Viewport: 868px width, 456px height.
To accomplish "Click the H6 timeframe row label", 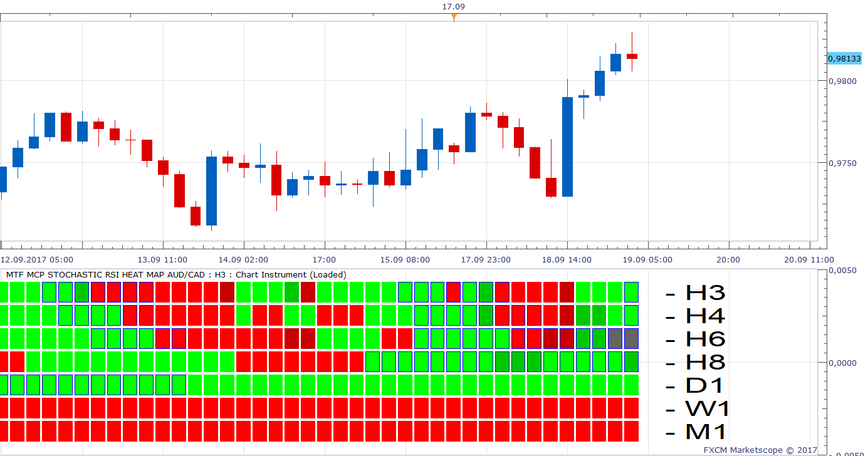I will [x=696, y=339].
